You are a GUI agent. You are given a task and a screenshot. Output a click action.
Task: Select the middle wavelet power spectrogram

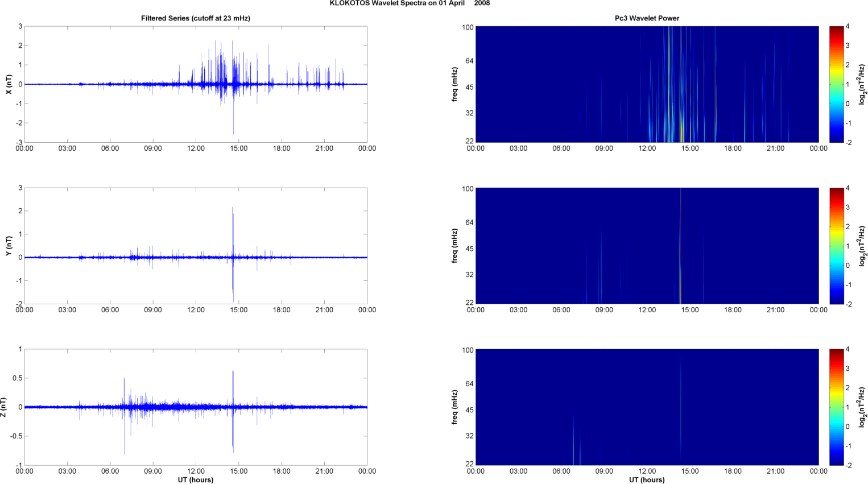coord(647,246)
